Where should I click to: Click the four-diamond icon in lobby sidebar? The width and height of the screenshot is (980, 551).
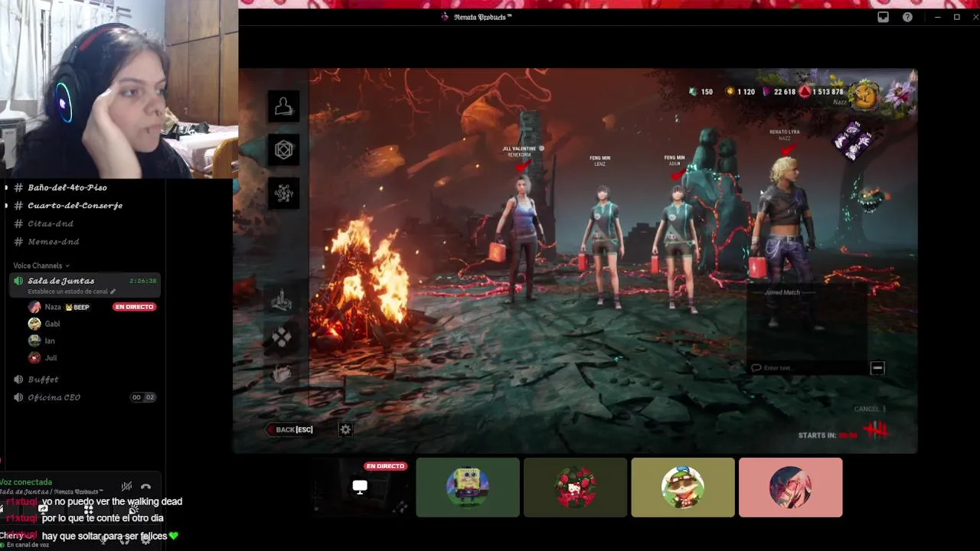click(x=282, y=337)
